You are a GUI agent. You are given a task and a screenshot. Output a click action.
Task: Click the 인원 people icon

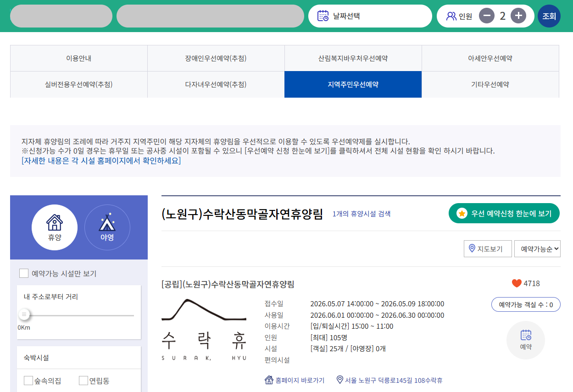tap(451, 16)
